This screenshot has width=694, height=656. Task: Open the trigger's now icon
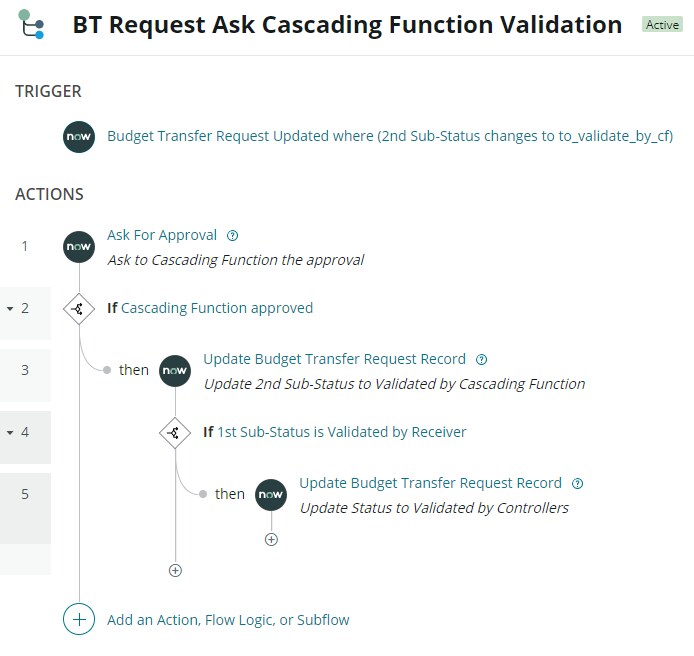coord(79,137)
